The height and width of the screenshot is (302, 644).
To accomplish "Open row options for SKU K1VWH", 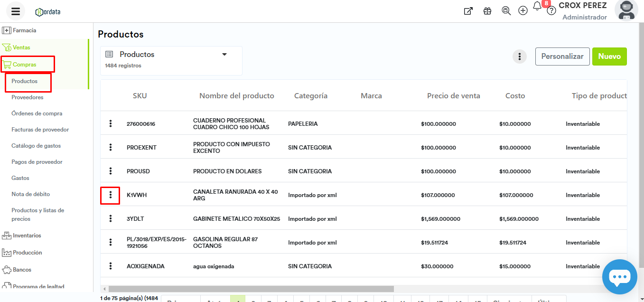I will coord(110,195).
